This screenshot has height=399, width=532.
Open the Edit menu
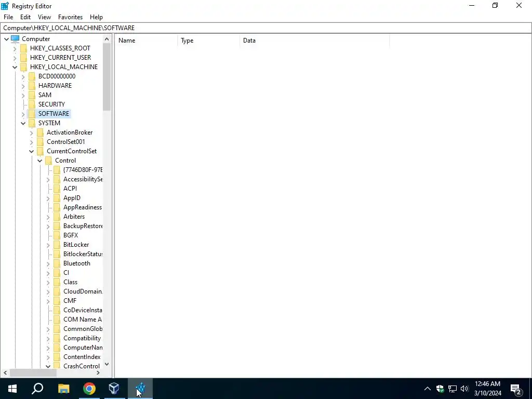(25, 17)
